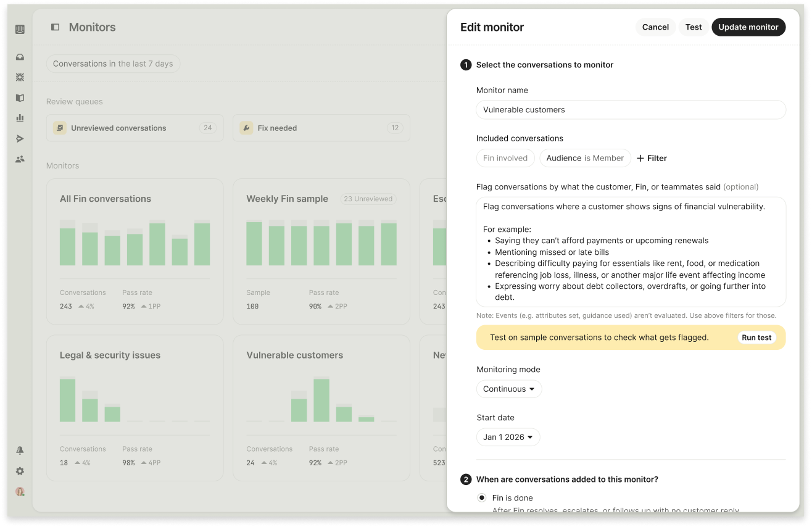Click the Monitor name input field
Viewport: 812px width, 527px height.
click(631, 110)
